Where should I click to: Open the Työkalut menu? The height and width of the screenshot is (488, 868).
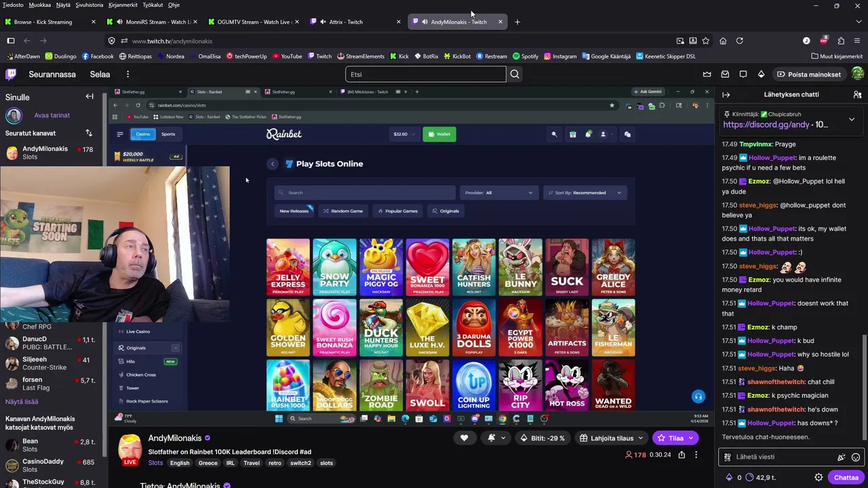click(153, 5)
